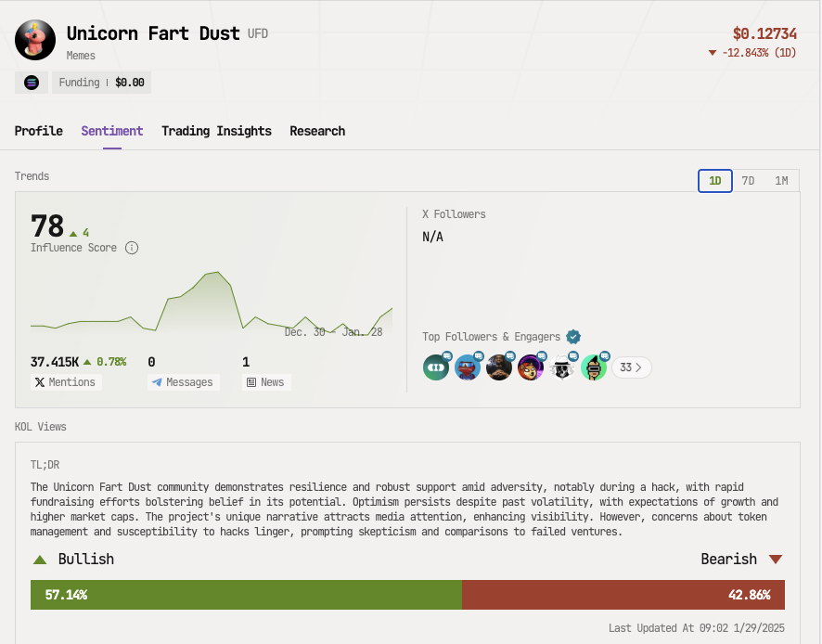Click the red 42.86% bearish bar
Viewport: 822px width, 644px height.
click(623, 595)
